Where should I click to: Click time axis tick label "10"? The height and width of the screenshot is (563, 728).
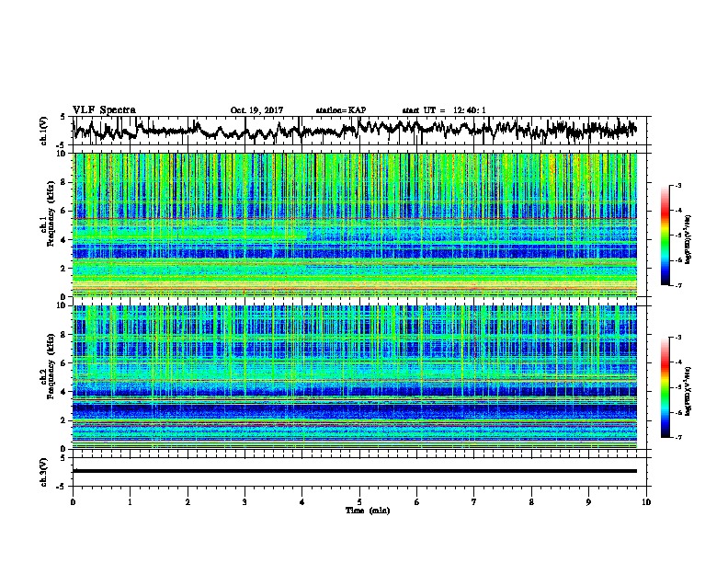tap(646, 502)
